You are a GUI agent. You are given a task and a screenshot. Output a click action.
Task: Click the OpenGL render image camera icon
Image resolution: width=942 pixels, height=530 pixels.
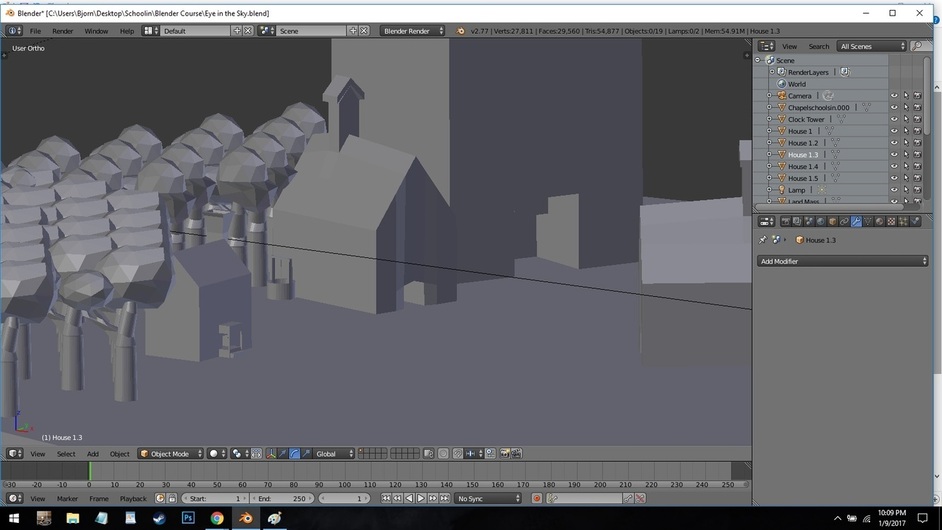505,454
